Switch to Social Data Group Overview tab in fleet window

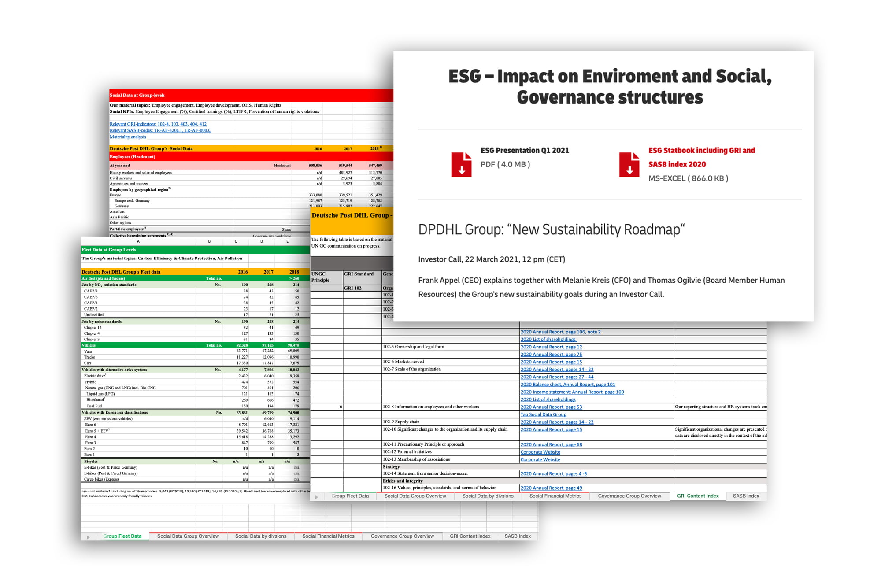(x=188, y=536)
